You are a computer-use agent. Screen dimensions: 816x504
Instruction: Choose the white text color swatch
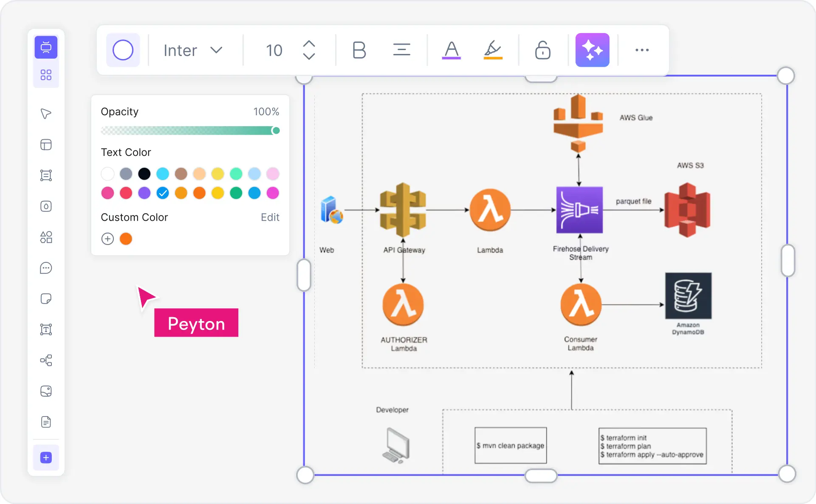107,174
